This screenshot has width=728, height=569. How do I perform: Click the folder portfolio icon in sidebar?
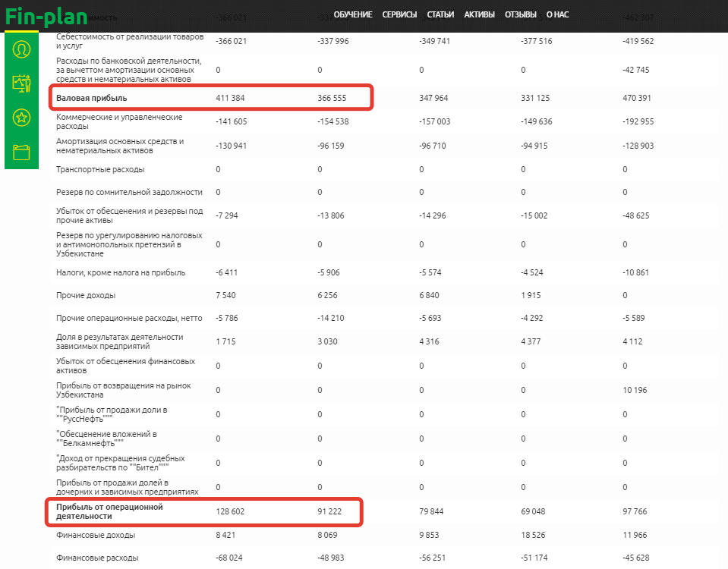[x=21, y=152]
